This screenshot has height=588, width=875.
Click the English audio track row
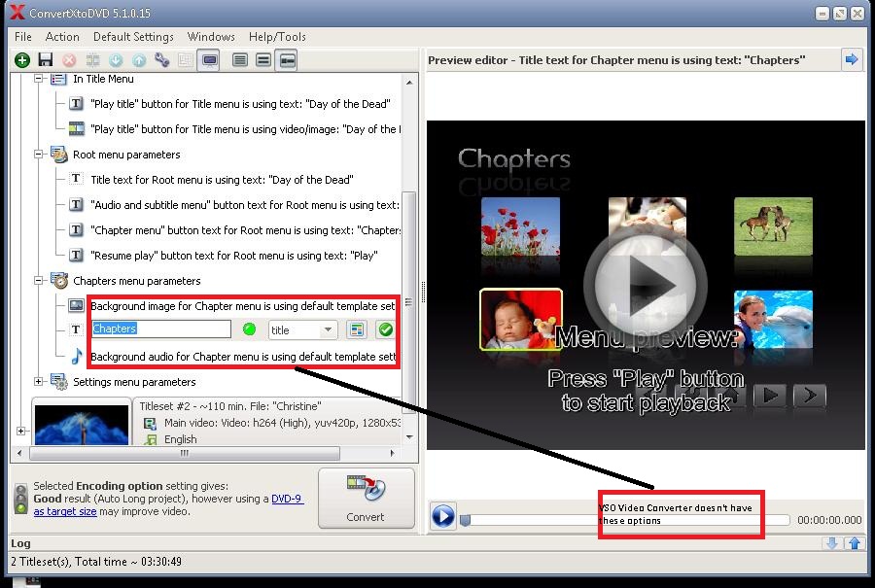click(x=180, y=439)
